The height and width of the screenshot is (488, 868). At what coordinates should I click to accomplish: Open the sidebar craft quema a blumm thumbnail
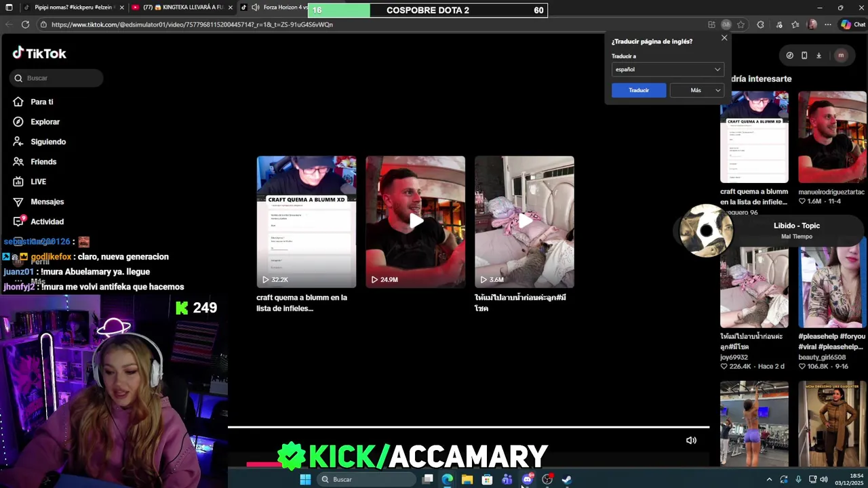[754, 138]
